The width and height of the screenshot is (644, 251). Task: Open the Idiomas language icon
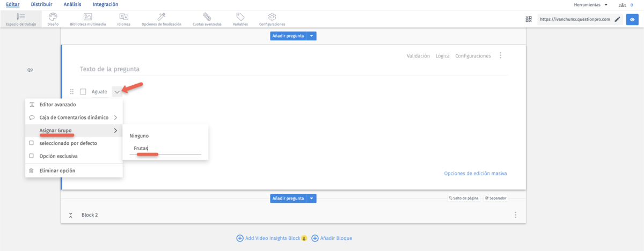click(123, 17)
